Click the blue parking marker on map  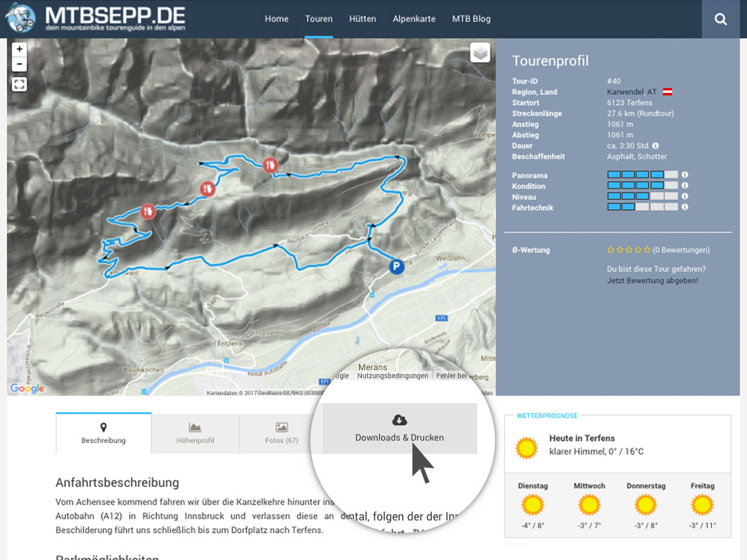click(396, 266)
